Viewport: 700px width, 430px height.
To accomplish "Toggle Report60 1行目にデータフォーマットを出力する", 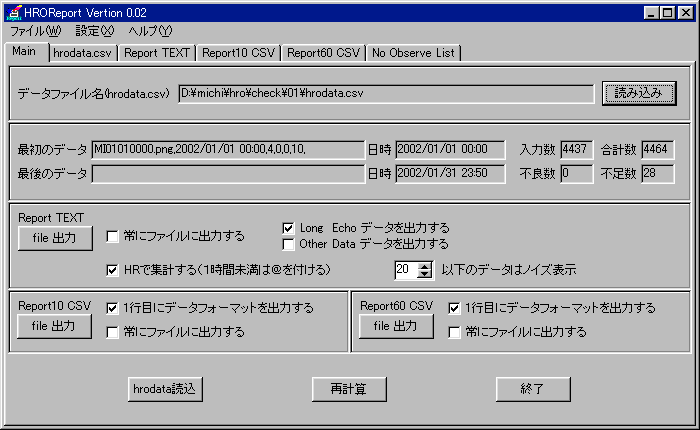I will pos(454,308).
